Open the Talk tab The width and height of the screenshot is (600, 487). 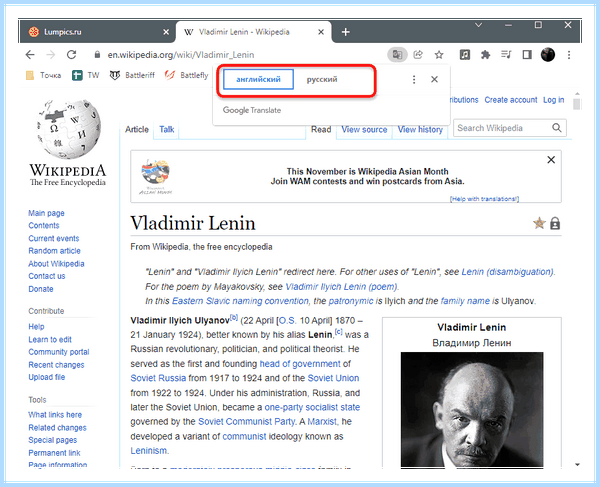point(166,129)
